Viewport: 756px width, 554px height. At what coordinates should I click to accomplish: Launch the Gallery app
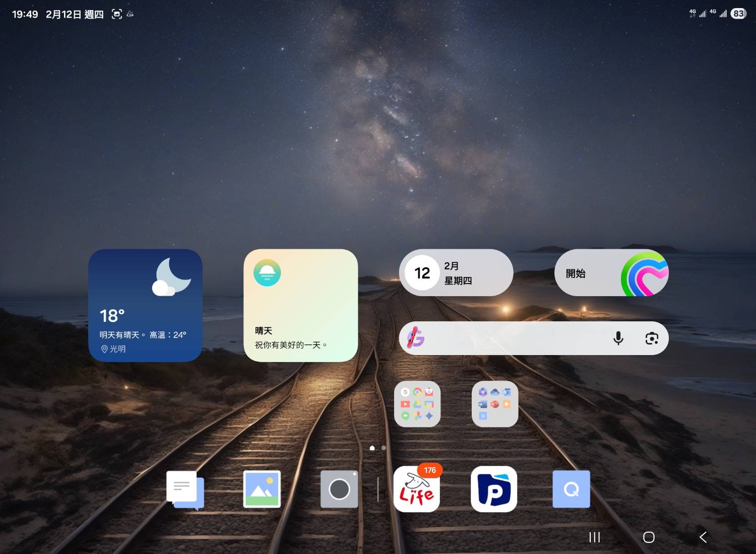click(262, 489)
